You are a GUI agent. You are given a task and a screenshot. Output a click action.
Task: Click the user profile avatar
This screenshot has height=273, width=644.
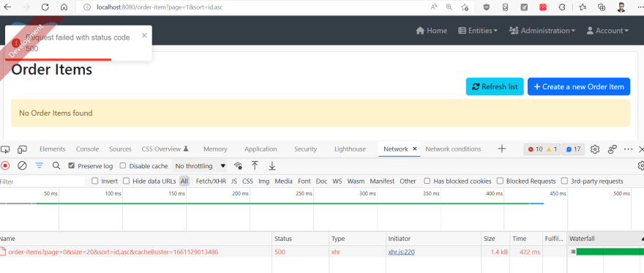click(621, 7)
